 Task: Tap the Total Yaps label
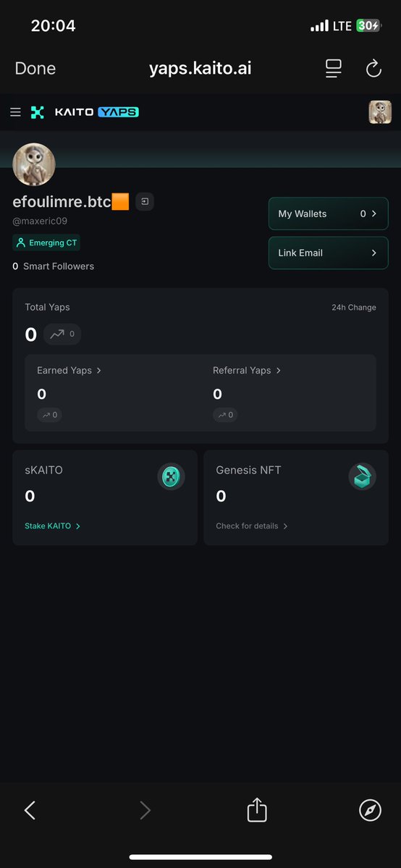47,307
